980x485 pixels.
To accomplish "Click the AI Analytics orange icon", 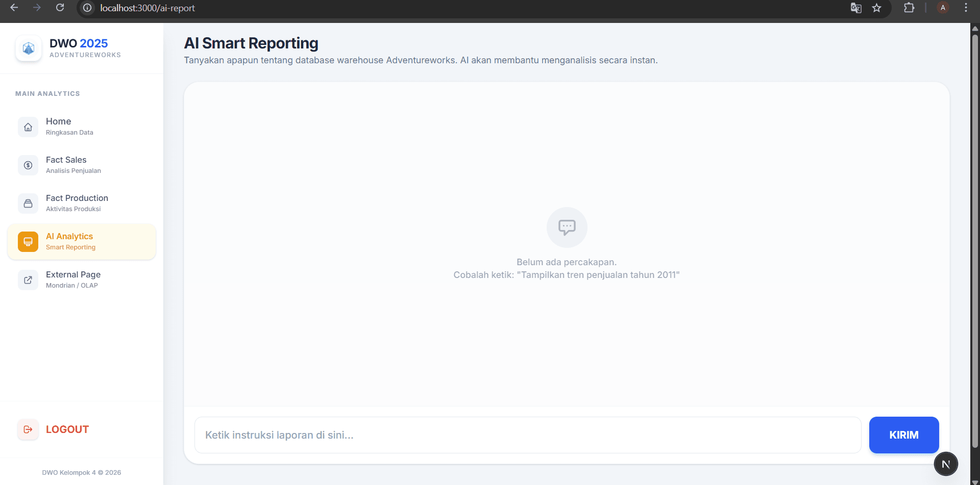I will point(28,242).
